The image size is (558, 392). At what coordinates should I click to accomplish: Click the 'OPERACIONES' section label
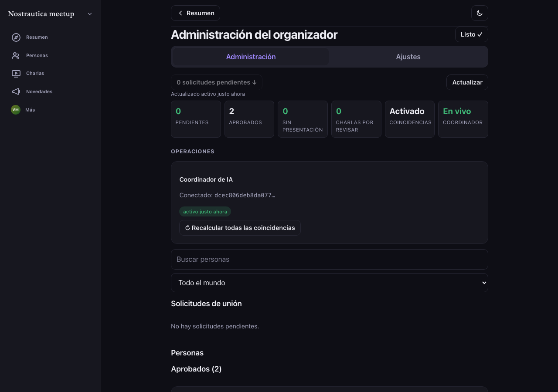(193, 152)
